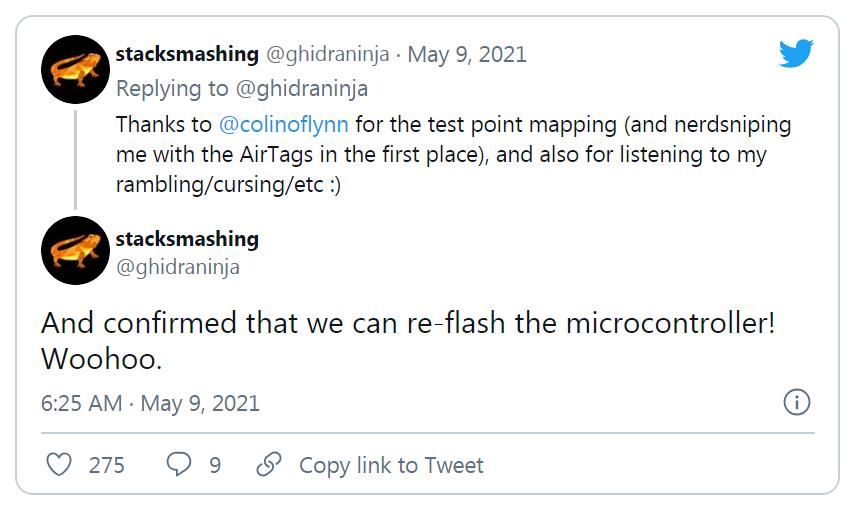848x506 pixels.
Task: Open replies via the speech bubble icon
Action: [x=178, y=465]
